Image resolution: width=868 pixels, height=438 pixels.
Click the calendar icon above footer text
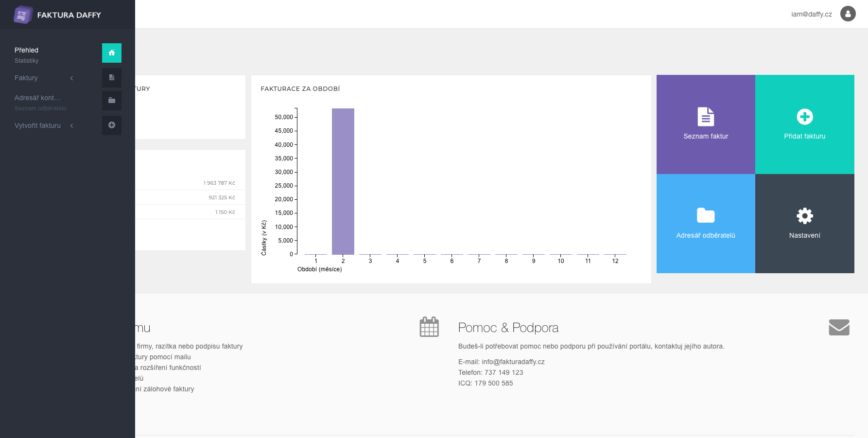point(429,327)
